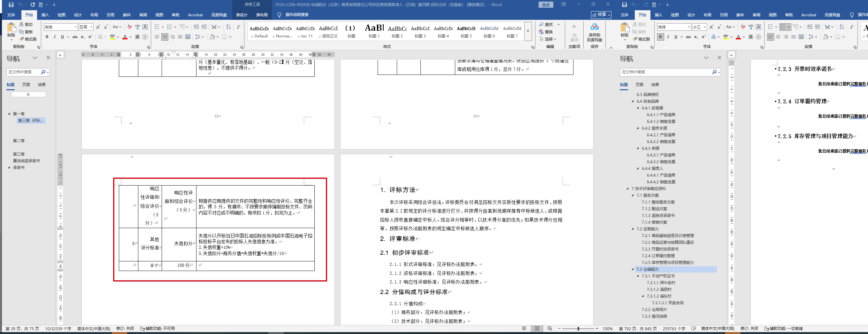Toggle superscript in the left Word window

pos(90,37)
